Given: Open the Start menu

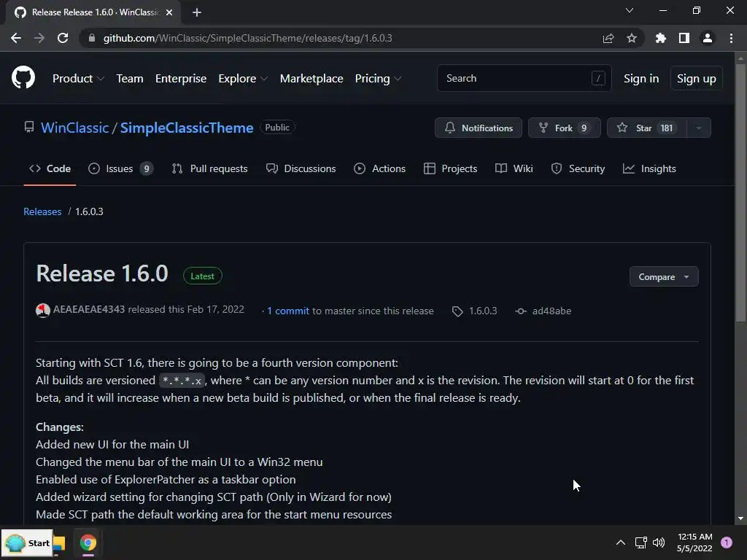Looking at the screenshot, I should (x=27, y=542).
